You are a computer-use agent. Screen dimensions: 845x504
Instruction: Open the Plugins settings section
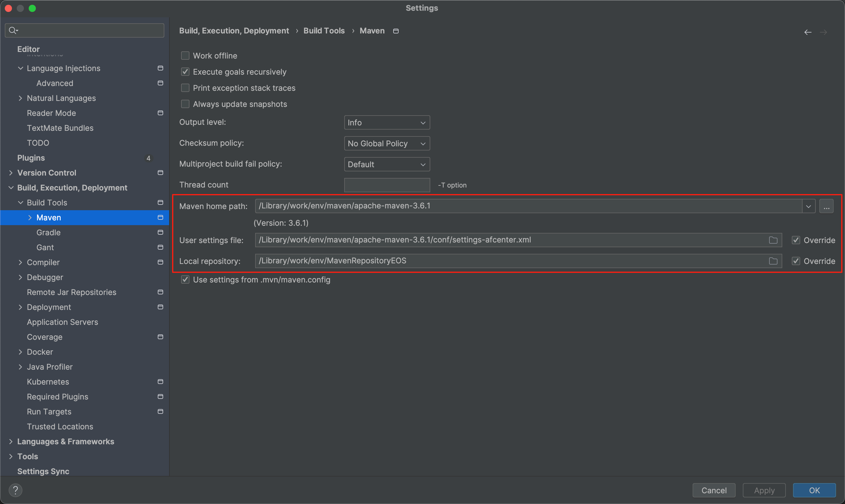[x=31, y=158]
